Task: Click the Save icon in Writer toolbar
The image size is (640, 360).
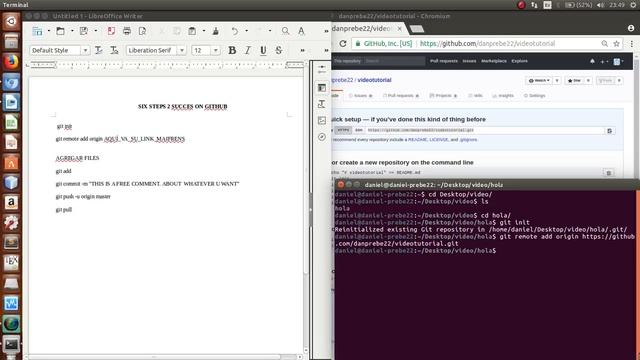Action: pos(84,31)
